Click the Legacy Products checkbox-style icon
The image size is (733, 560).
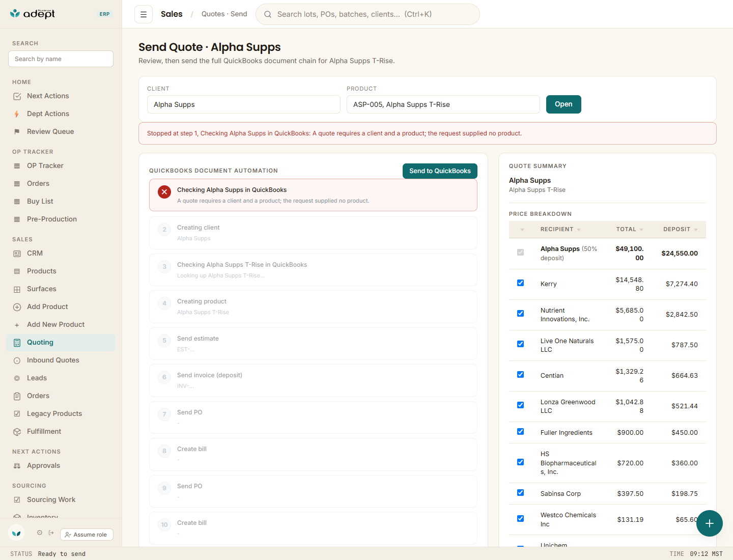tap(17, 414)
